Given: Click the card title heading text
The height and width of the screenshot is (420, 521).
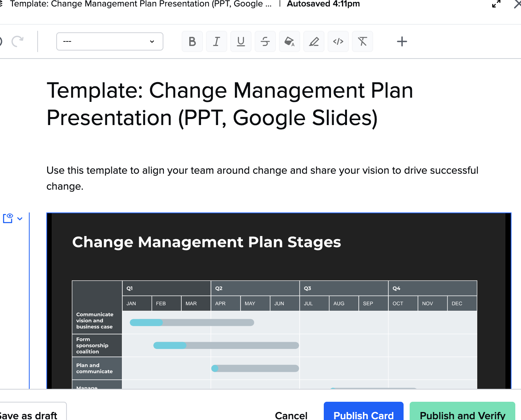Looking at the screenshot, I should pyautogui.click(x=230, y=104).
